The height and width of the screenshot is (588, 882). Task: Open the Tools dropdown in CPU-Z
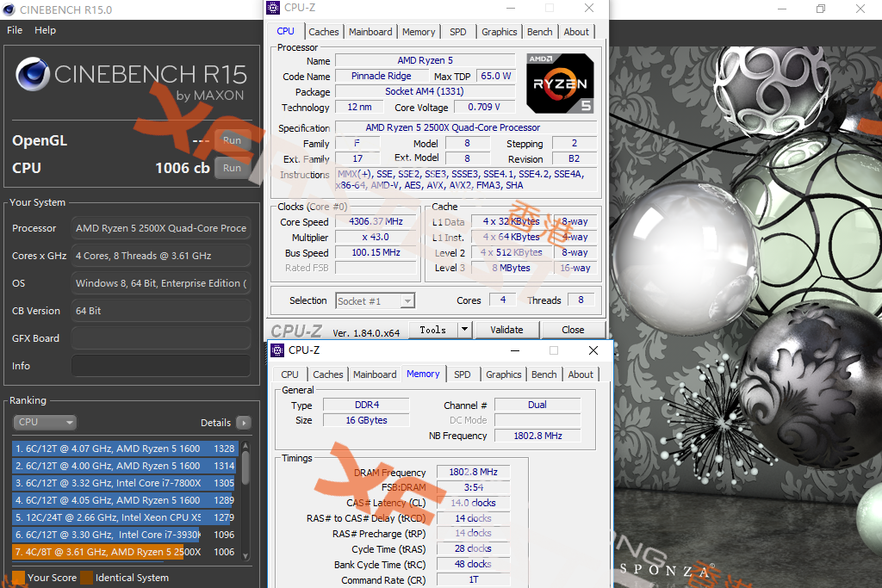point(440,329)
